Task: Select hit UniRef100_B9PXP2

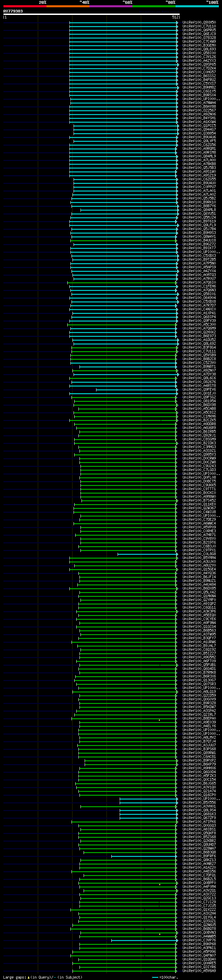Action: [199, 761]
